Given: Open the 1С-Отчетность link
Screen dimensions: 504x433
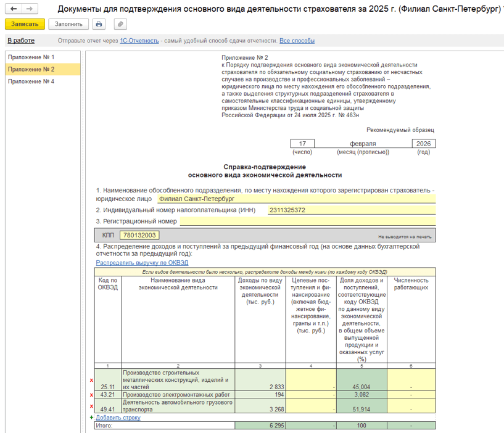Looking at the screenshot, I should click(x=139, y=41).
